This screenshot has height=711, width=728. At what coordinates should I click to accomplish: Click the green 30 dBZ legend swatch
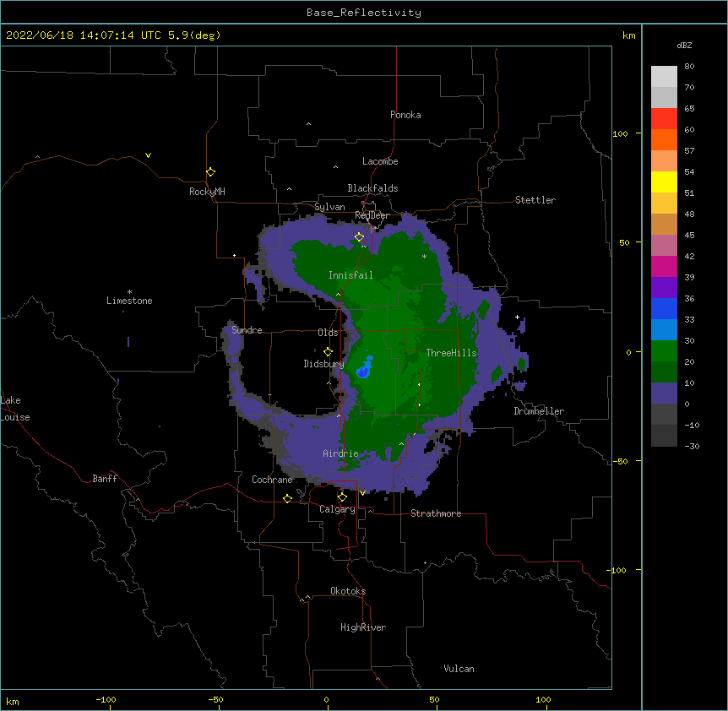(664, 351)
